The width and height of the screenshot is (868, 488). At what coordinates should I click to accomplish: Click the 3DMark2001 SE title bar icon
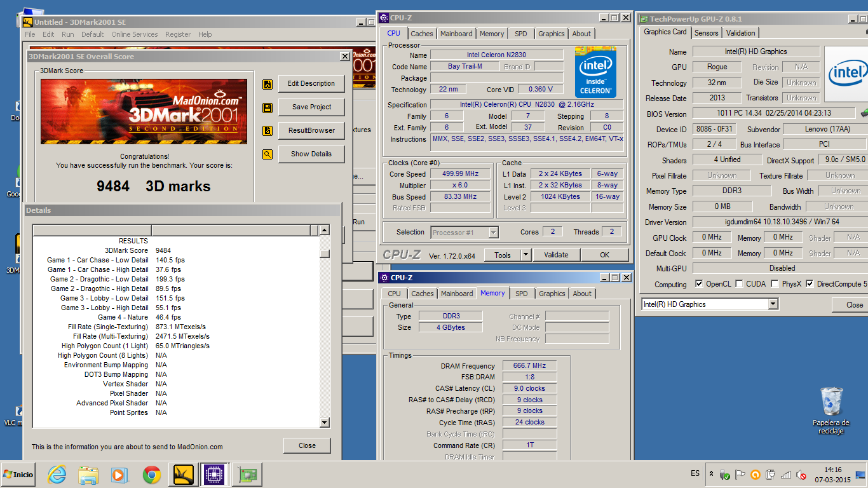[27, 22]
